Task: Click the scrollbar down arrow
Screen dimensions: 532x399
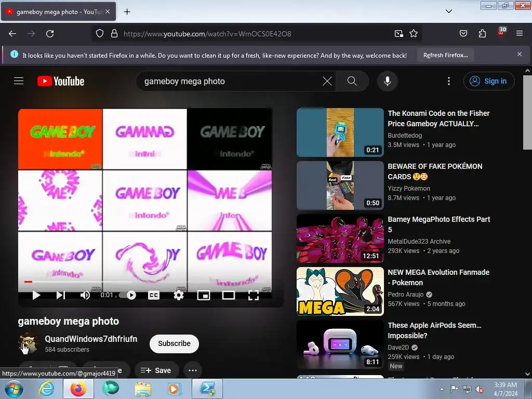Action: [x=527, y=374]
